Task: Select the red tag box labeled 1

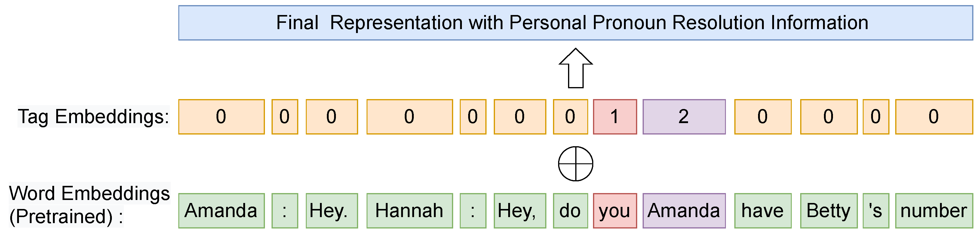Action: (x=615, y=117)
